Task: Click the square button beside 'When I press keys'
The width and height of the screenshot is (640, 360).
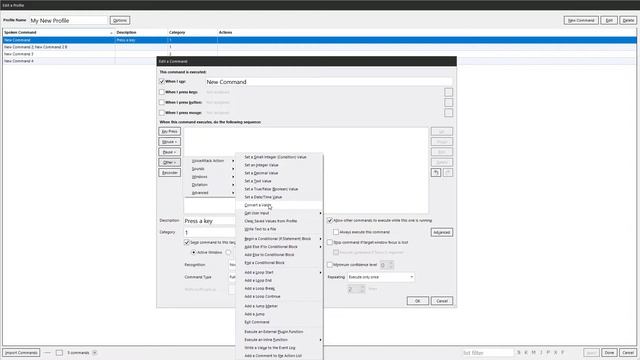Action: [x=448, y=92]
